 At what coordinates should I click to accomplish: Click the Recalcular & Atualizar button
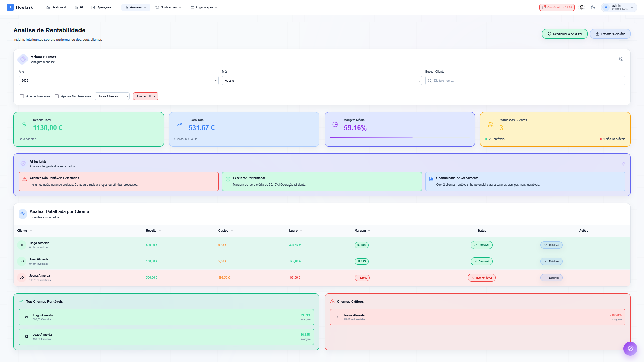565,34
